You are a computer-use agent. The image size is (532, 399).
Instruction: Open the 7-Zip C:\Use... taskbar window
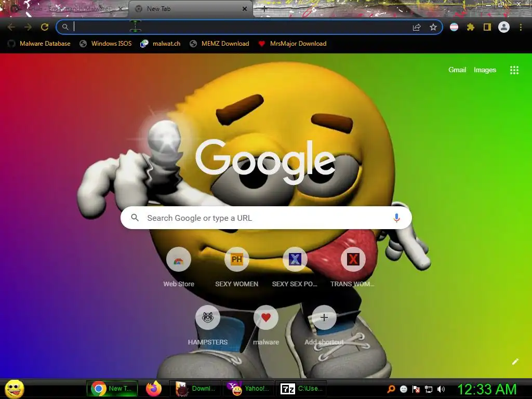302,389
